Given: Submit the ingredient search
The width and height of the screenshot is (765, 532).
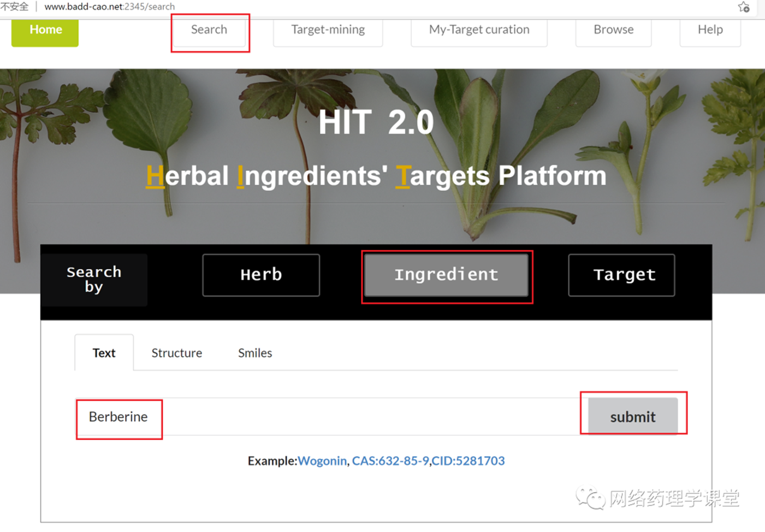Looking at the screenshot, I should click(633, 417).
